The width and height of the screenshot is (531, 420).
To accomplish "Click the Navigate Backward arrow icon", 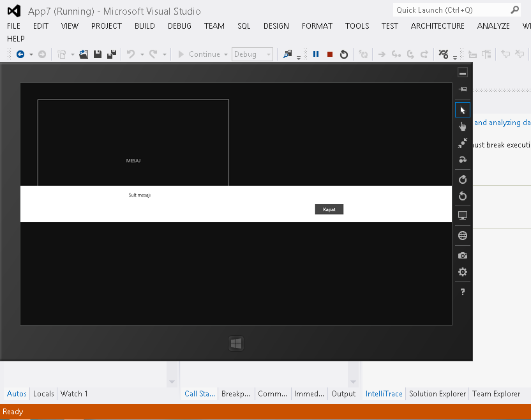I will pos(20,54).
